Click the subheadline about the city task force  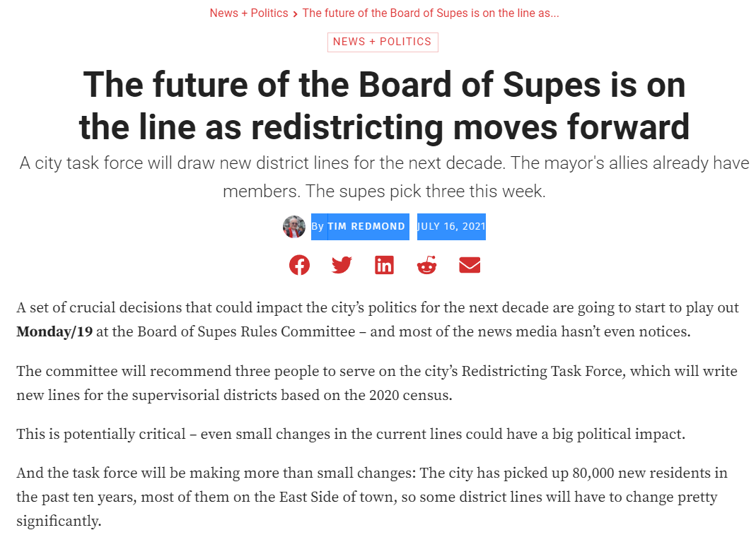click(x=384, y=177)
